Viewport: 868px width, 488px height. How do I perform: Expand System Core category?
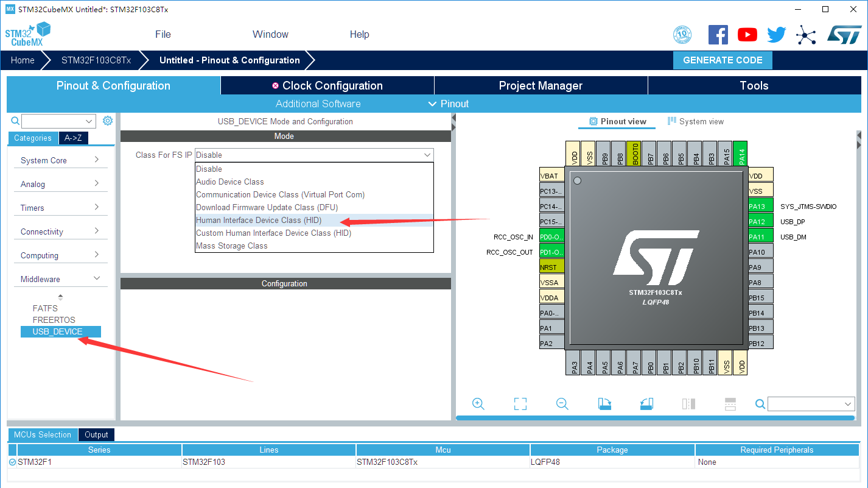click(61, 160)
